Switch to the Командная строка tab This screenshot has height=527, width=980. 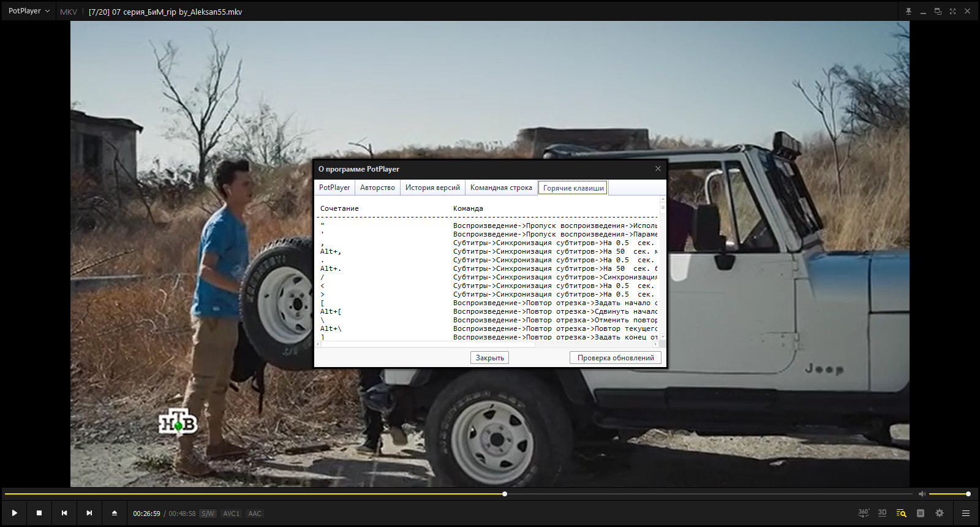pyautogui.click(x=501, y=188)
